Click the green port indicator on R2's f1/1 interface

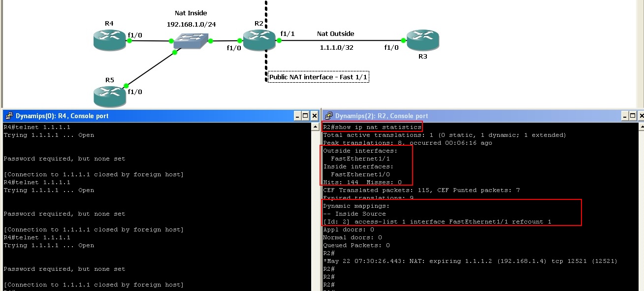(279, 40)
